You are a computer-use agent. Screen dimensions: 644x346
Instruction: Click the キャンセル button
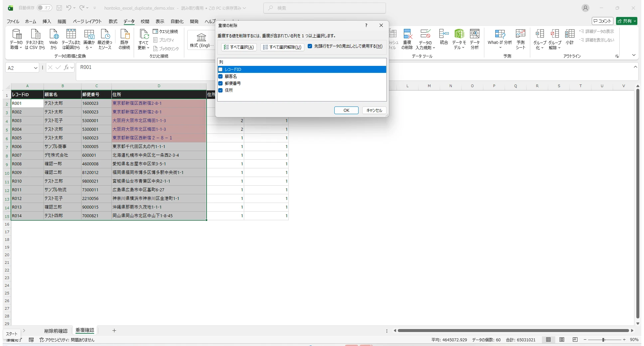(374, 110)
